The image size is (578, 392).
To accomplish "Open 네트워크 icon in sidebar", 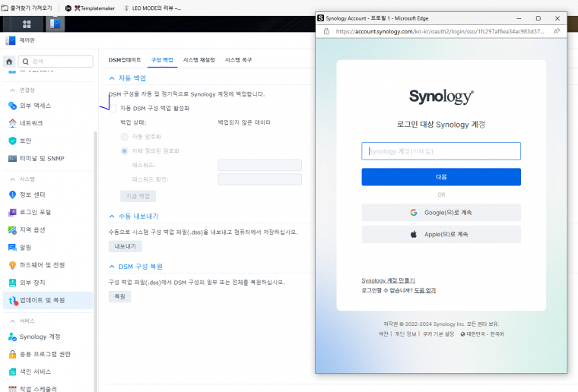I will coord(12,123).
